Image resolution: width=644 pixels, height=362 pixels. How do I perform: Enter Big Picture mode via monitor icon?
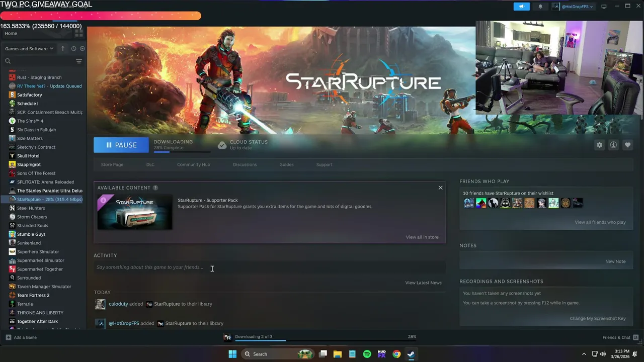point(604,7)
